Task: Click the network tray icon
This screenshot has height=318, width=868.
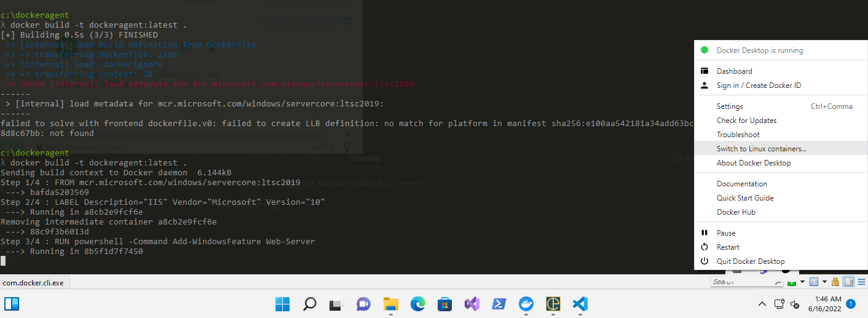Action: 779,304
